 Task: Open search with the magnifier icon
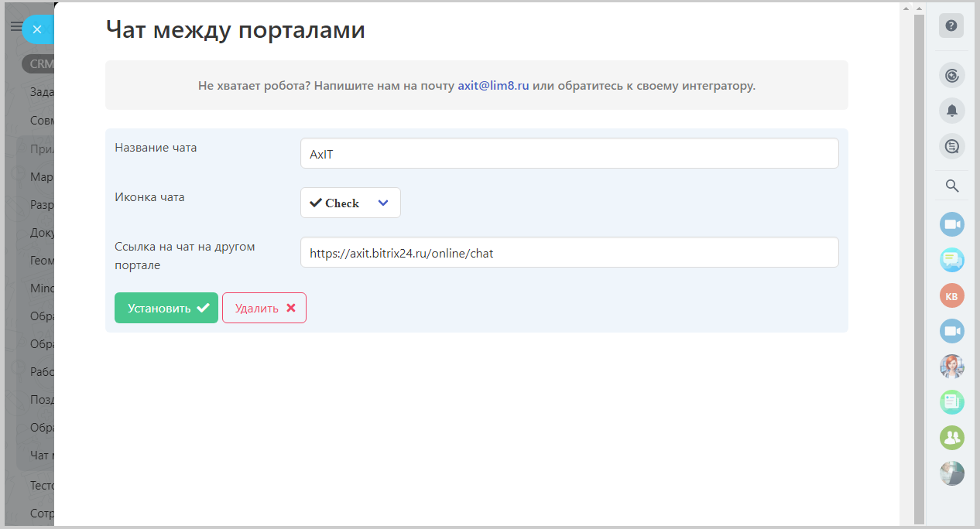pyautogui.click(x=952, y=186)
